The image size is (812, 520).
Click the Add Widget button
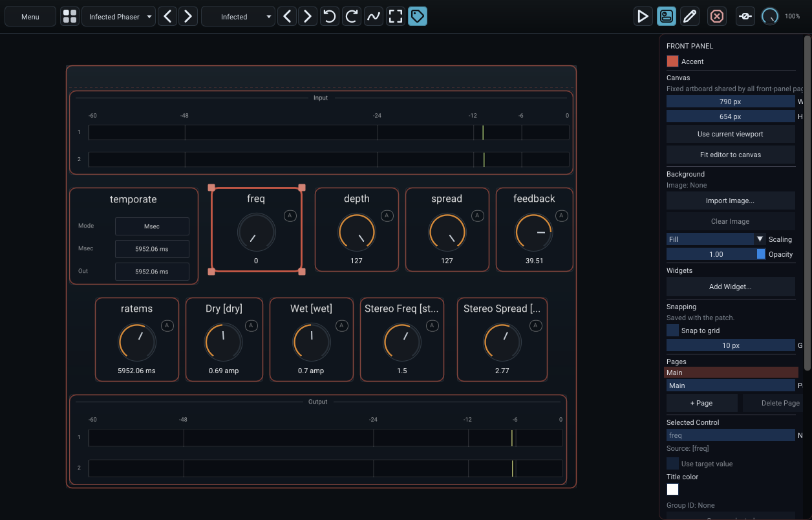[x=731, y=287]
